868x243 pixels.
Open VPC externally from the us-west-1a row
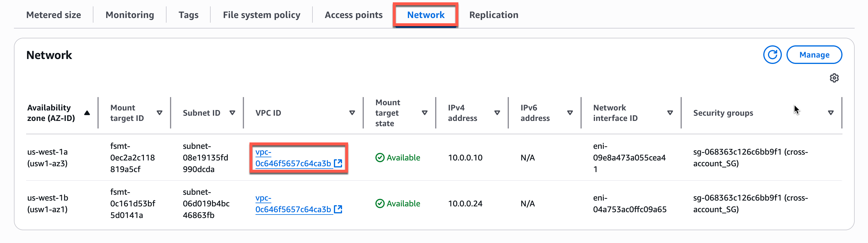(x=338, y=163)
